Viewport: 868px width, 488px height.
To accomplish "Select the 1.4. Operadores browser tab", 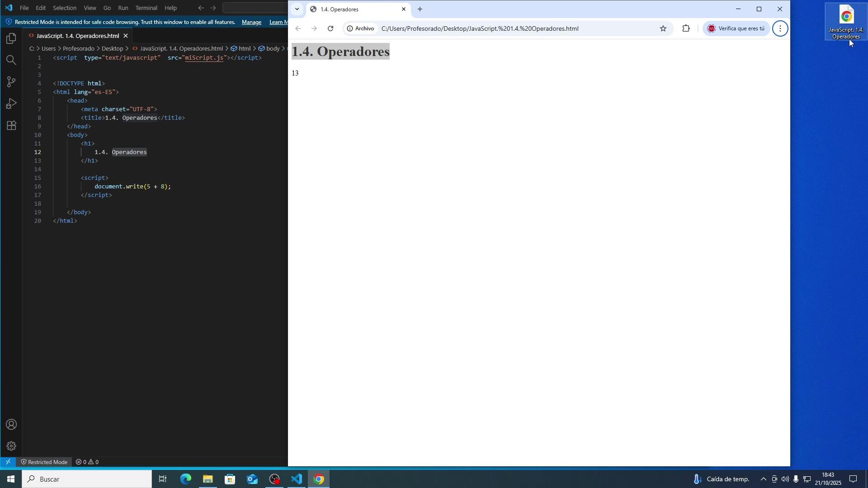I will (357, 9).
